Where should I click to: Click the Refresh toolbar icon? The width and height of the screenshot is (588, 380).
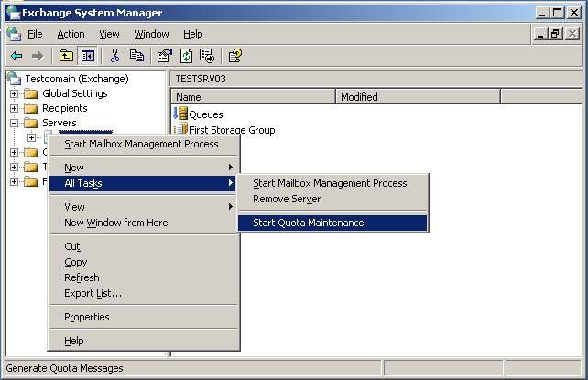[186, 56]
